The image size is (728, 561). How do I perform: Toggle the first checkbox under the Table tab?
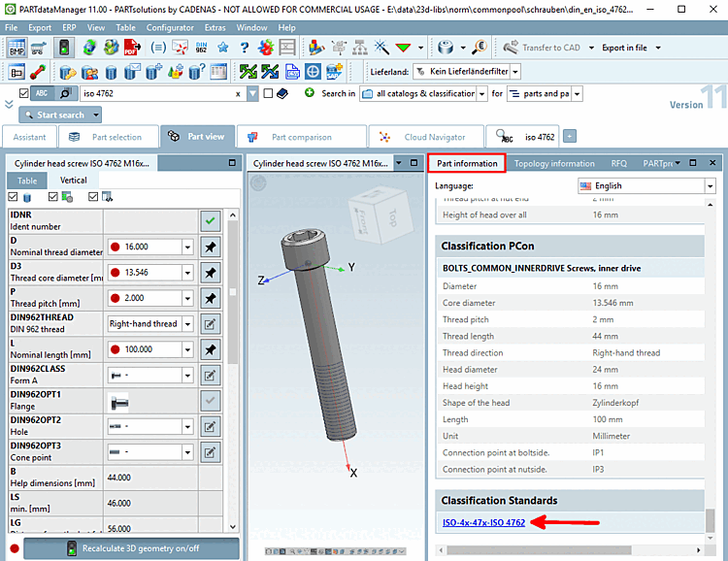[15, 197]
